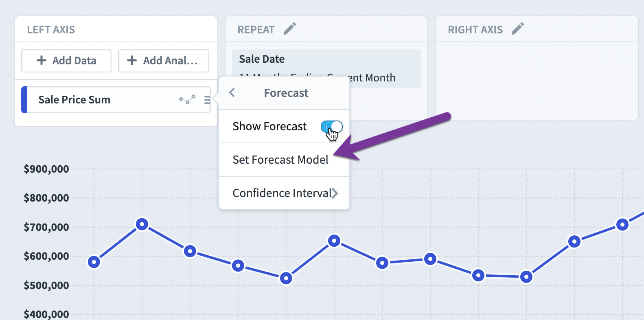The image size is (644, 320).
Task: Click the highest data point near $700,000 on left
Action: click(x=142, y=224)
